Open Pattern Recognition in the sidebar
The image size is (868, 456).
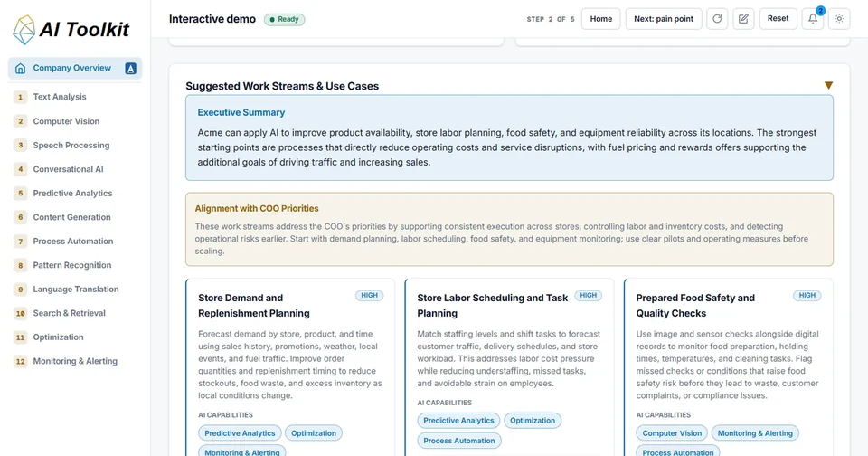tap(75, 265)
